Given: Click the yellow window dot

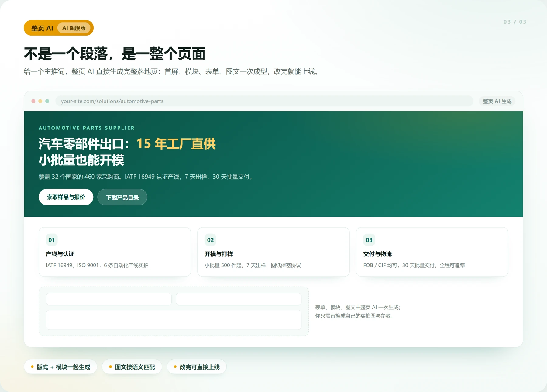Looking at the screenshot, I should click(40, 101).
